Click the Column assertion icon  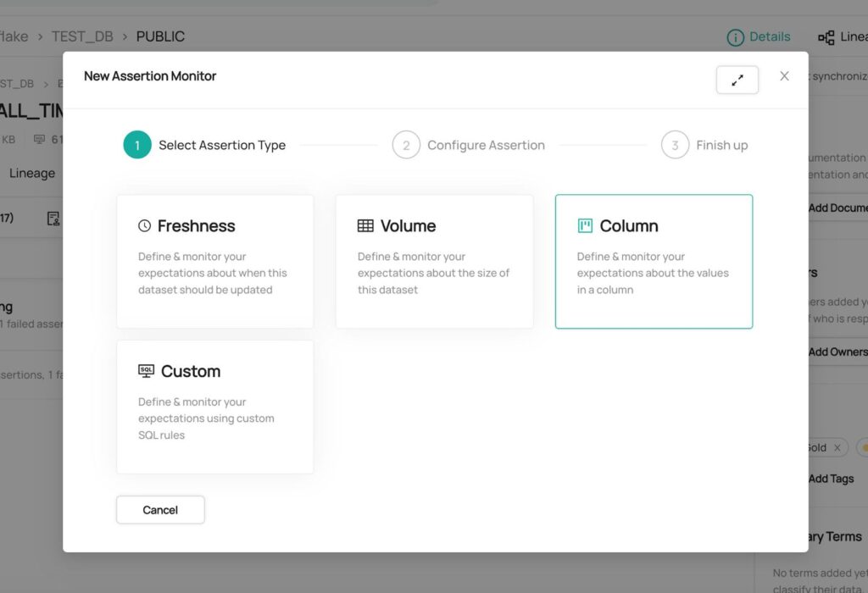[585, 226]
